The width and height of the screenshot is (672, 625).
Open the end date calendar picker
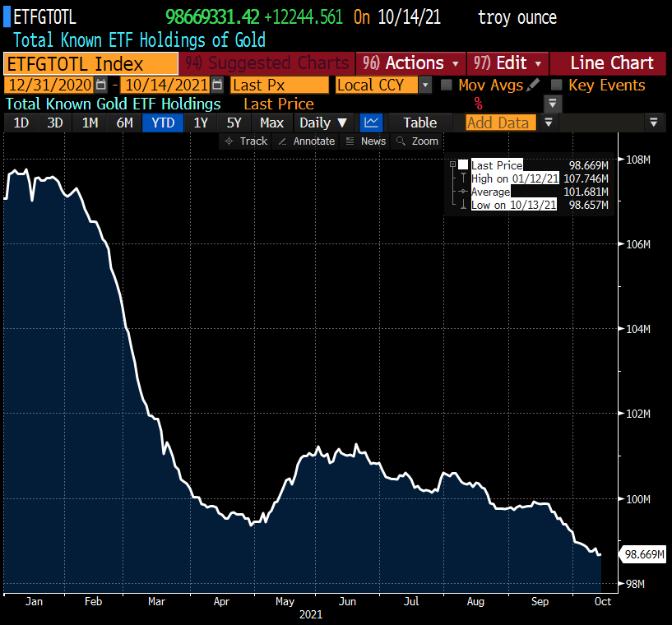(x=217, y=85)
